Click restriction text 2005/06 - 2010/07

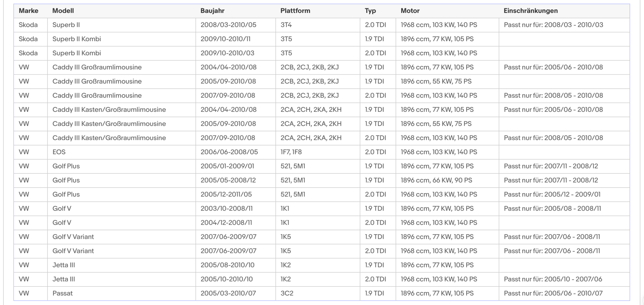pos(574,293)
